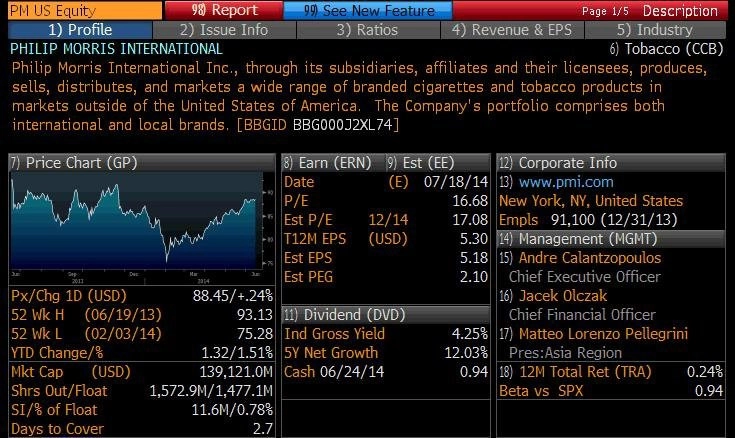The height and width of the screenshot is (438, 735).
Task: Click the T12M EPS value 5.30
Action: pos(474,239)
